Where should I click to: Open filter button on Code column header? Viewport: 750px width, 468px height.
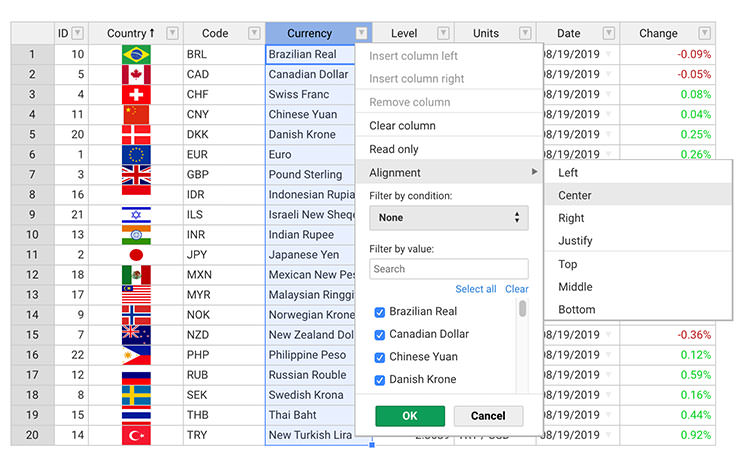[x=254, y=33]
